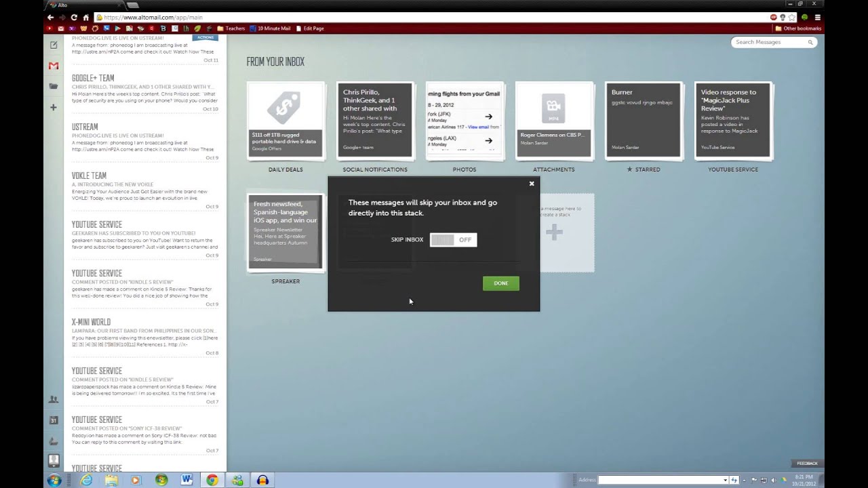Click the Feedback button
This screenshot has height=488, width=868.
[x=807, y=464]
